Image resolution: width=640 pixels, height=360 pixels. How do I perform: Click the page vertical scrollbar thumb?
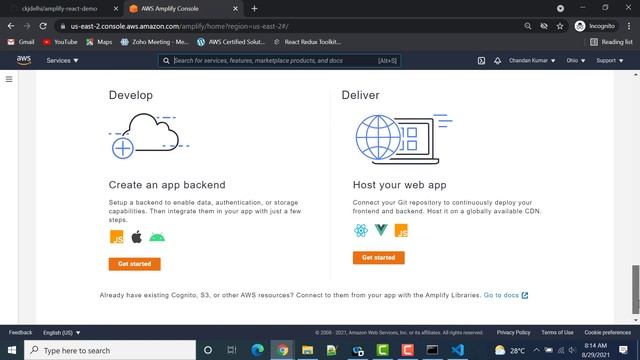636,289
